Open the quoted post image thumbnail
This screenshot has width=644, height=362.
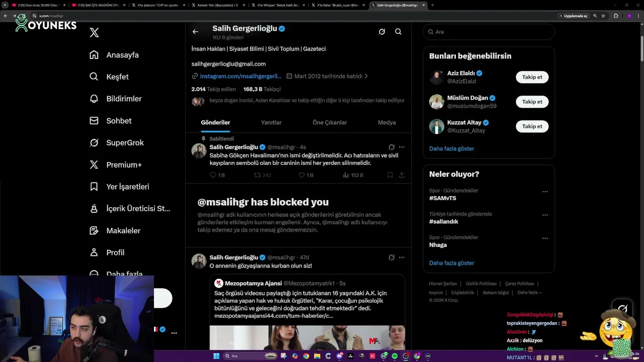(x=307, y=338)
